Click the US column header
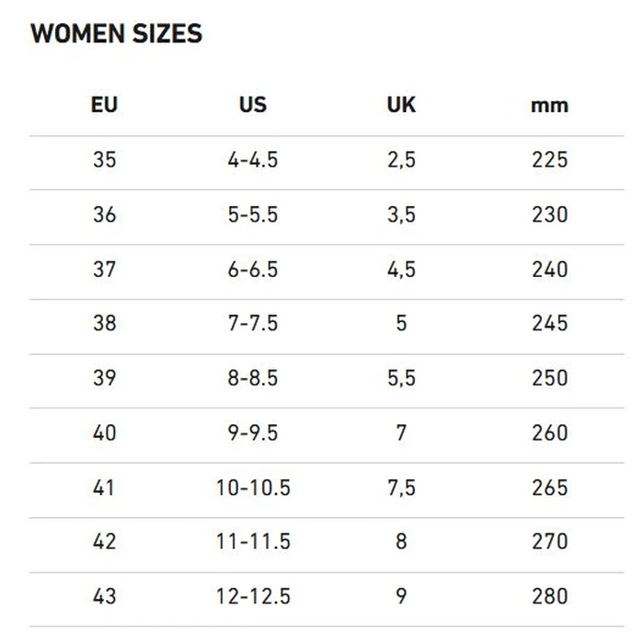644x644 pixels. pyautogui.click(x=253, y=104)
